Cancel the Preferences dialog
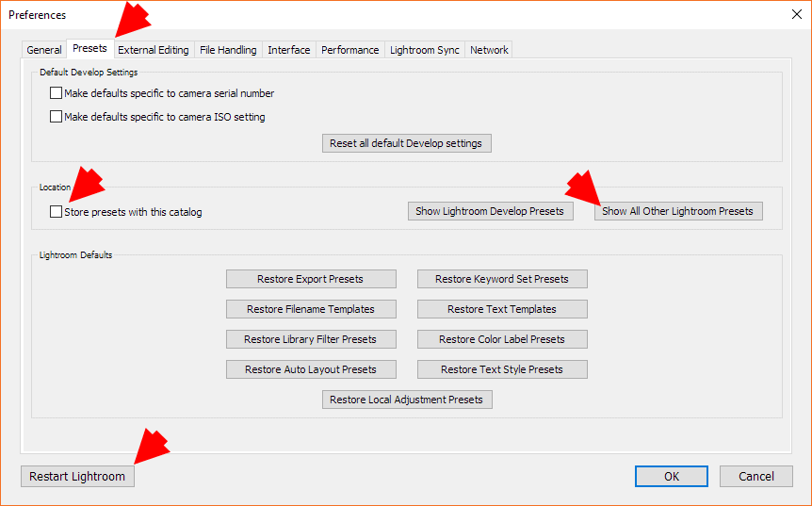 (x=756, y=477)
